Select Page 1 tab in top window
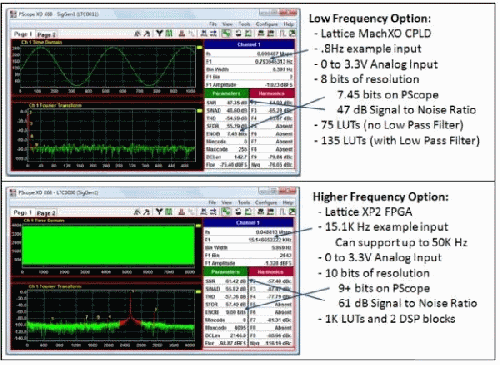 (x=23, y=34)
